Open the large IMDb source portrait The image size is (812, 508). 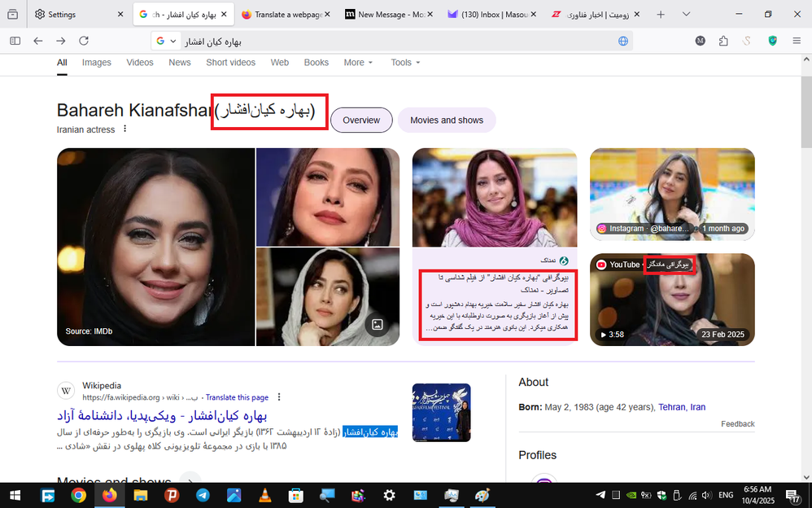(x=155, y=247)
